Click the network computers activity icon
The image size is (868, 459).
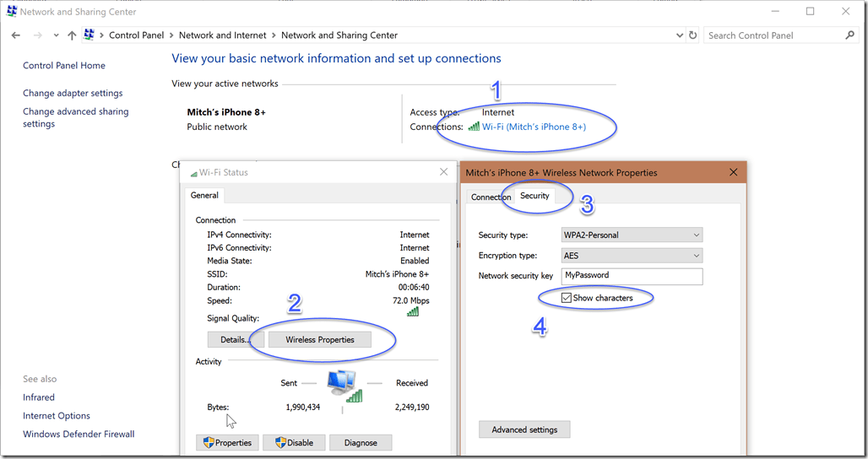342,384
